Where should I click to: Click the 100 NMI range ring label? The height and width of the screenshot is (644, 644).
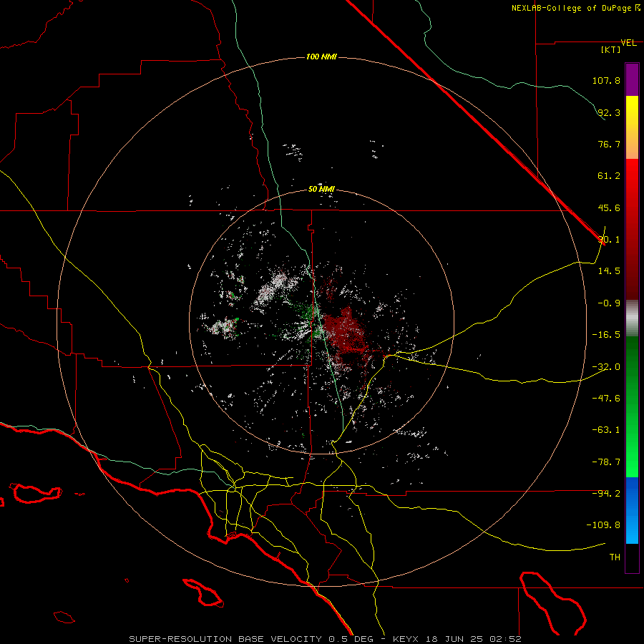pyautogui.click(x=321, y=57)
